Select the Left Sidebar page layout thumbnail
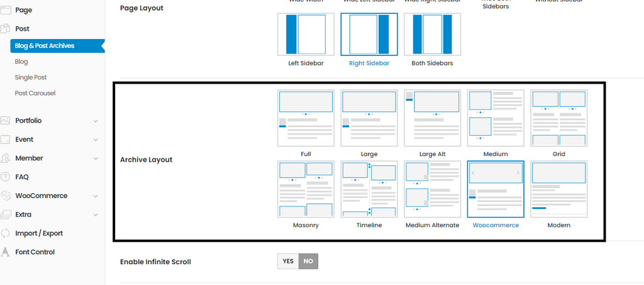644x285 pixels. click(306, 34)
